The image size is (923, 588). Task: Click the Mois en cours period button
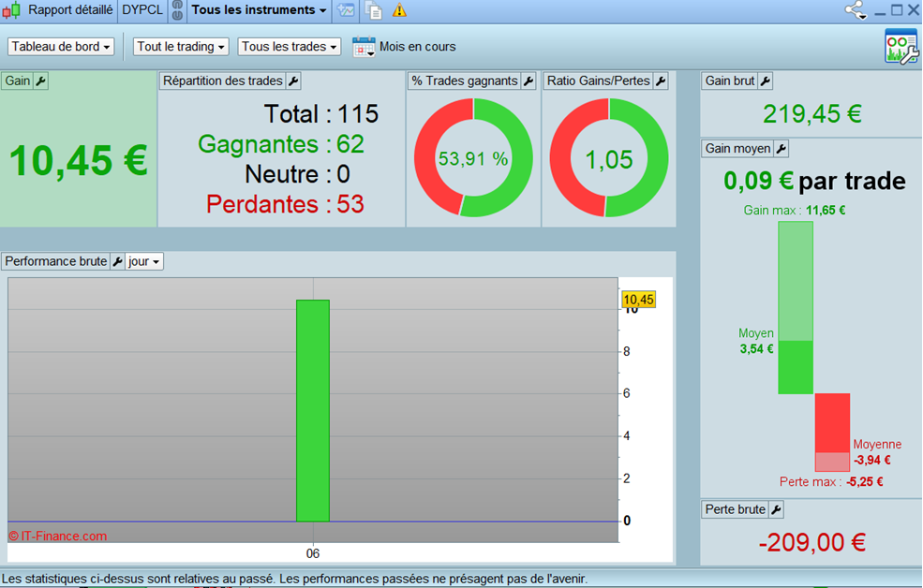[417, 47]
